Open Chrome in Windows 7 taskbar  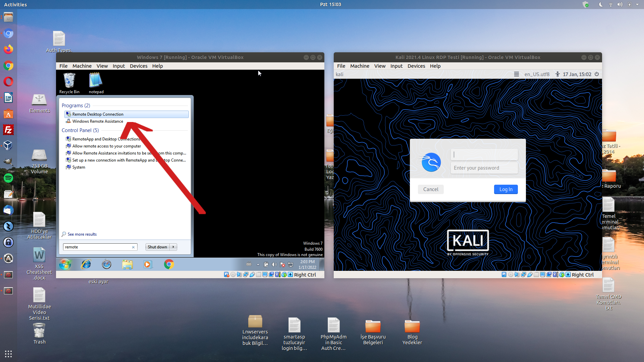(169, 264)
